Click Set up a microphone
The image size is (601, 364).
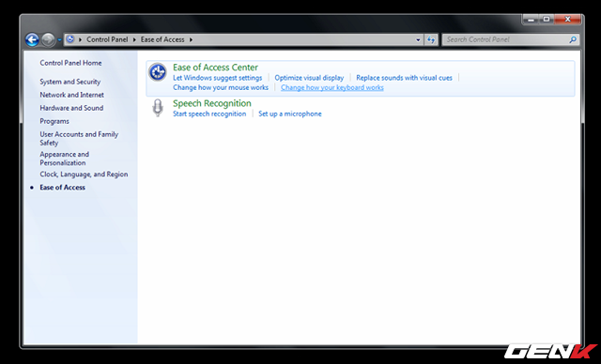click(x=290, y=114)
